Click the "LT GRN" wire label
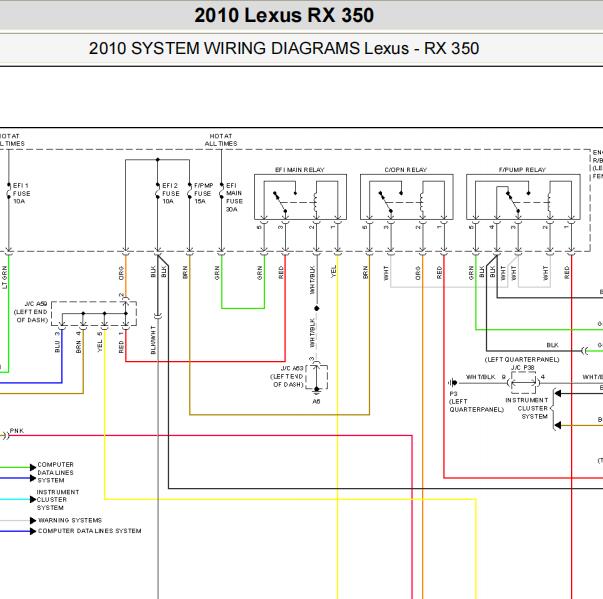 tap(5, 277)
